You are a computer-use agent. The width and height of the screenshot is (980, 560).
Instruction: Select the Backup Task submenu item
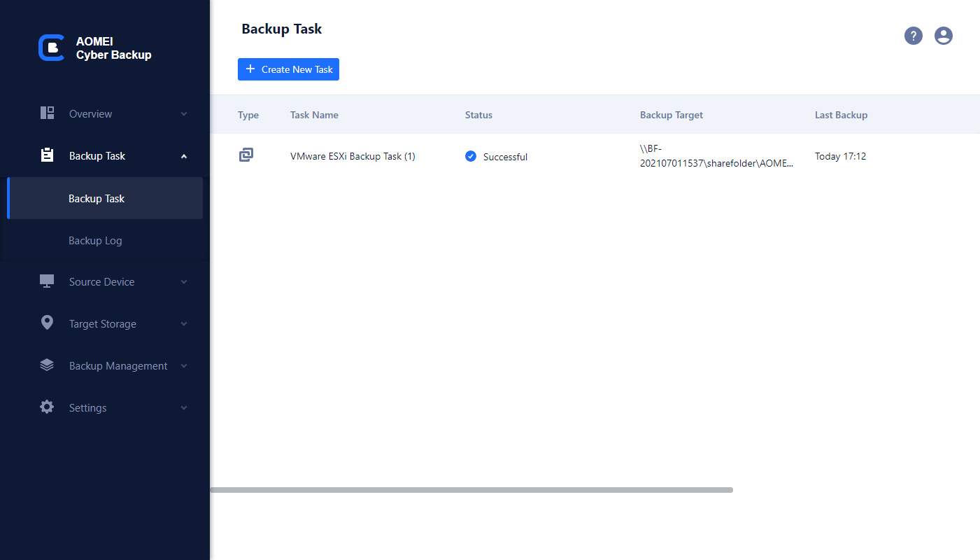pos(105,198)
